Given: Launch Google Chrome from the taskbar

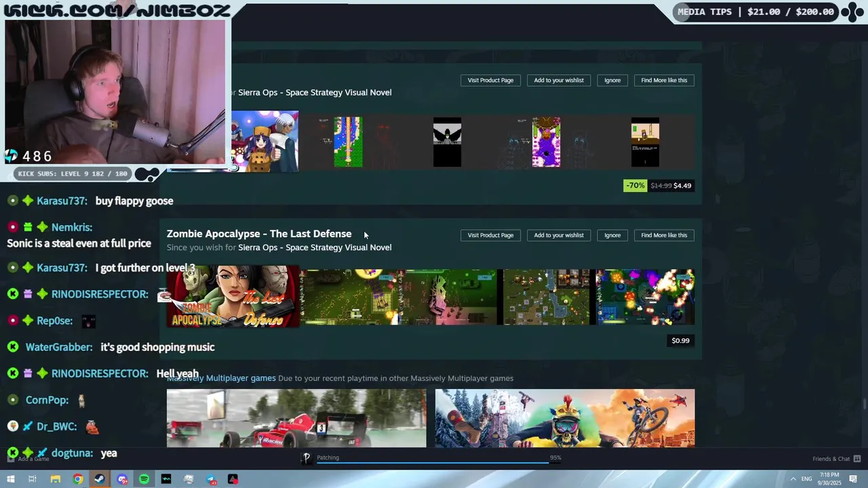Looking at the screenshot, I should 78,479.
